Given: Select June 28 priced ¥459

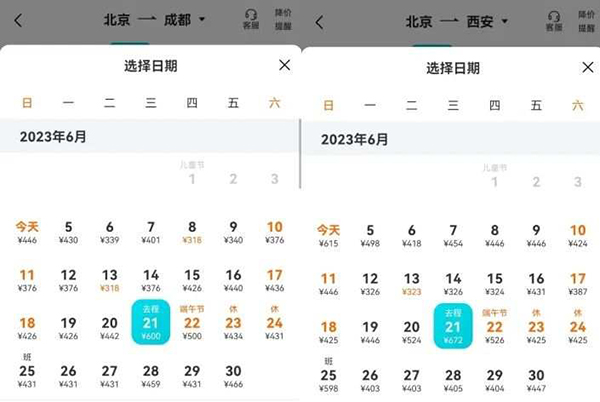Looking at the screenshot, I should pos(151,376).
